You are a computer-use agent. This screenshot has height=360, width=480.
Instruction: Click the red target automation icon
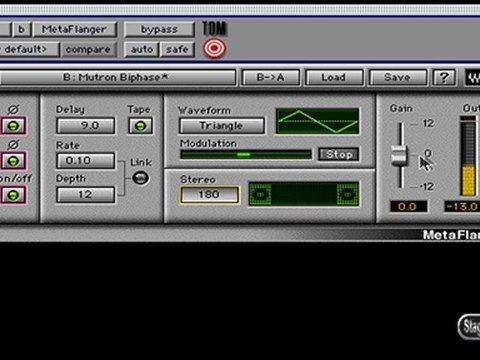tap(214, 48)
